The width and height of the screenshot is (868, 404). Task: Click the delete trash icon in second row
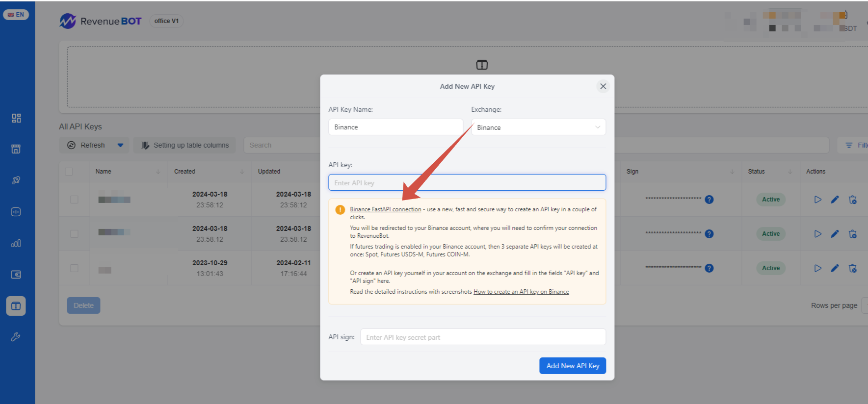click(853, 234)
